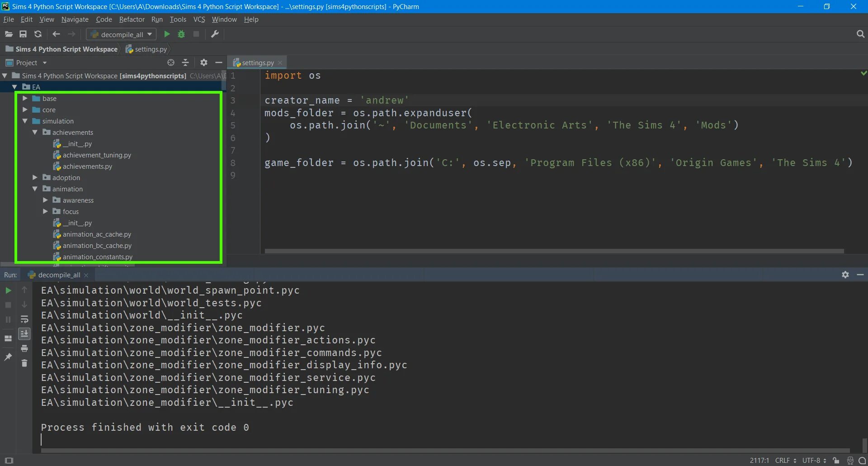Run decompile_all with the green toolbar play icon
Viewport: 868px width, 466px height.
(167, 34)
